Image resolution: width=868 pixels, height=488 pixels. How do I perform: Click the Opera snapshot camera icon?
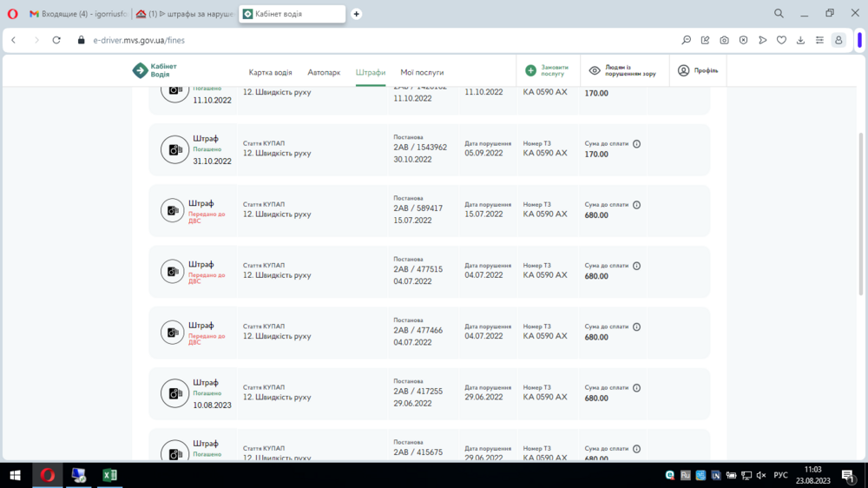pos(724,40)
